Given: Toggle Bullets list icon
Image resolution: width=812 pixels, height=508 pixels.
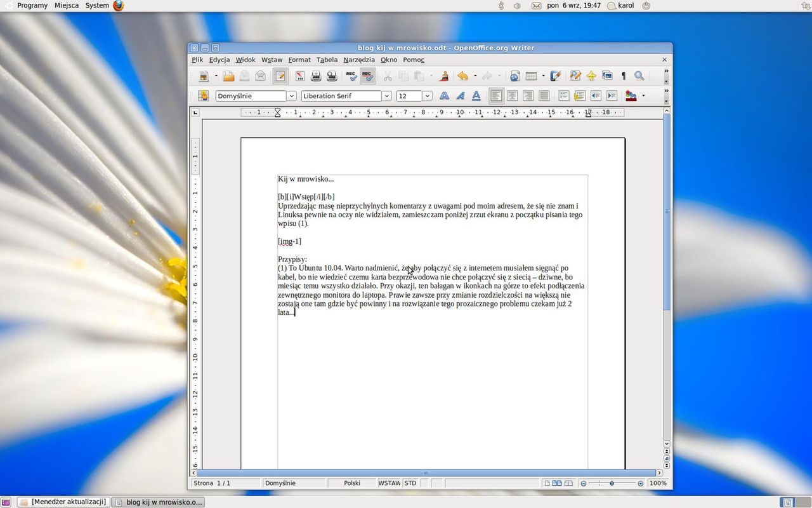Looking at the screenshot, I should pos(579,96).
